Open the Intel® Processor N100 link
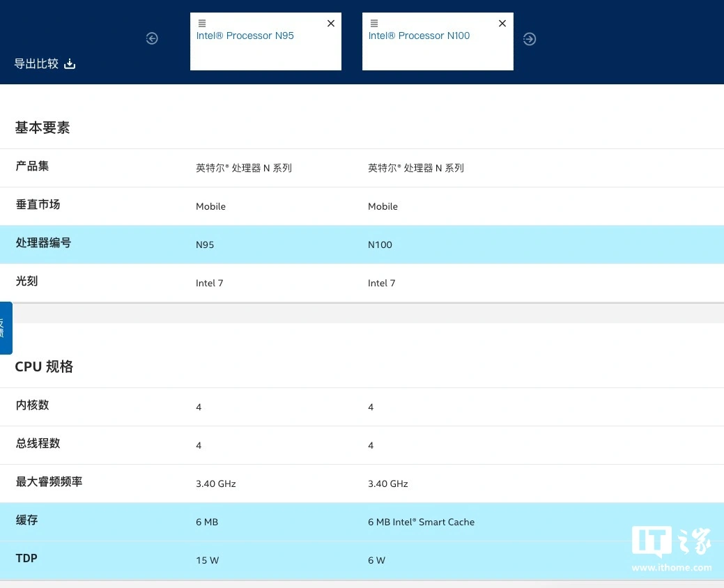This screenshot has width=724, height=588. (419, 36)
